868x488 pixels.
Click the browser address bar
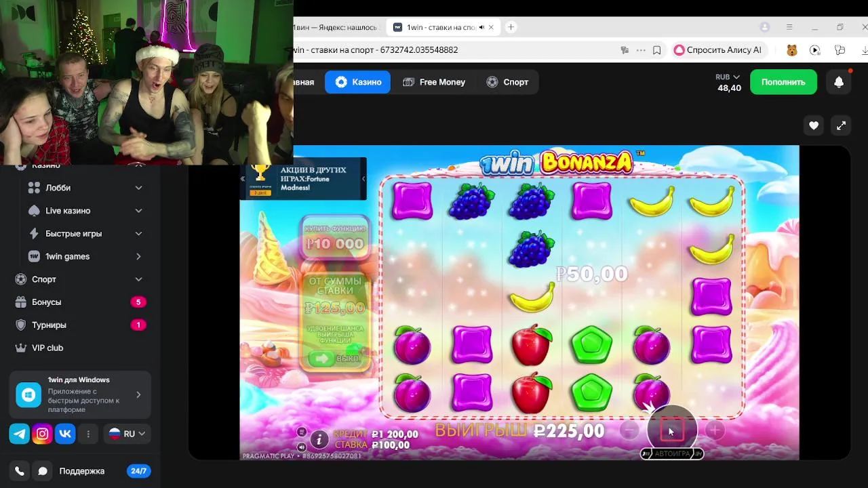[x=454, y=50]
